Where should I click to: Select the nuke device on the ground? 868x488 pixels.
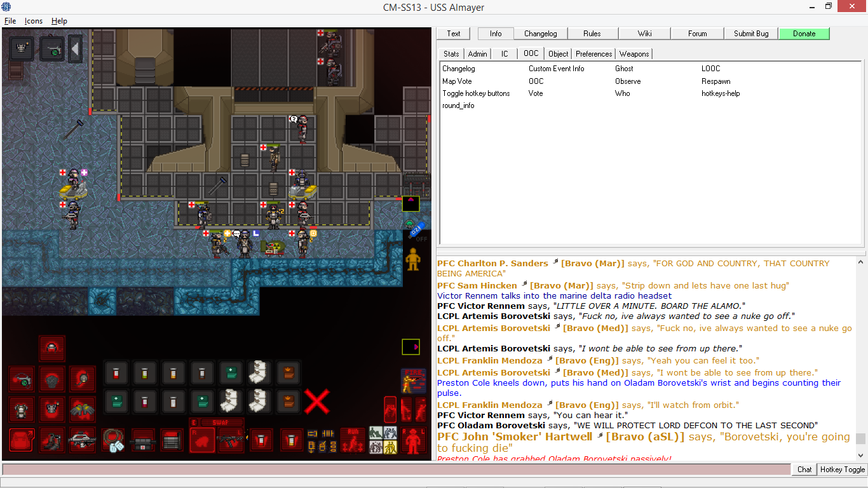(275, 248)
